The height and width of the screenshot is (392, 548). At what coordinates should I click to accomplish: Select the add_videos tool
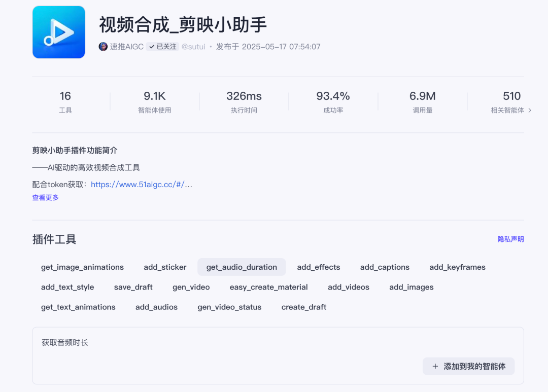click(x=349, y=287)
